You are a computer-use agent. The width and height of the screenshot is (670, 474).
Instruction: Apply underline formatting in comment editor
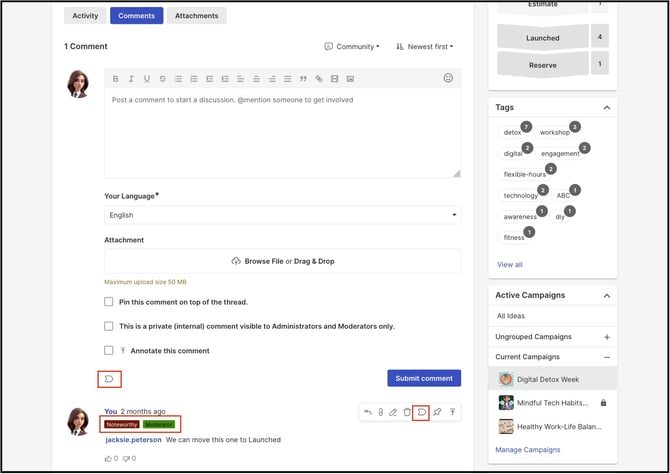click(x=147, y=79)
